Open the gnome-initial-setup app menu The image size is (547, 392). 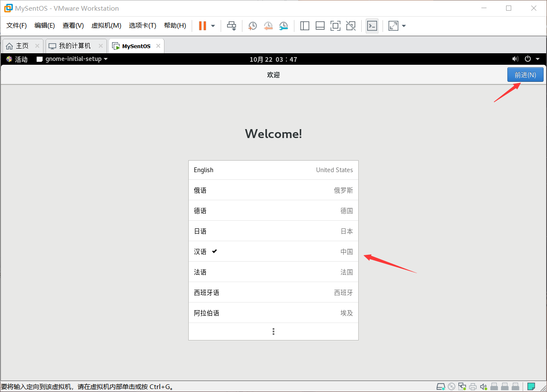pyautogui.click(x=72, y=59)
